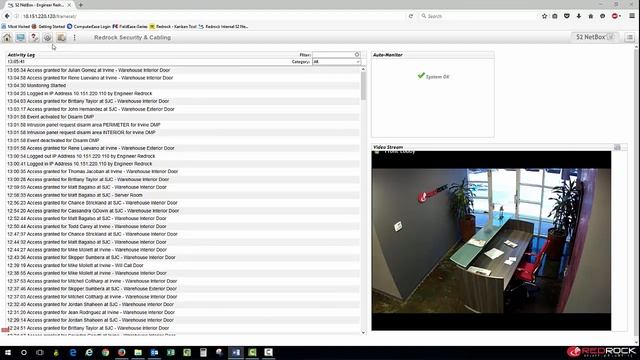The width and height of the screenshot is (640, 360).
Task: Open the red adblock extension icon
Action: [x=616, y=16]
